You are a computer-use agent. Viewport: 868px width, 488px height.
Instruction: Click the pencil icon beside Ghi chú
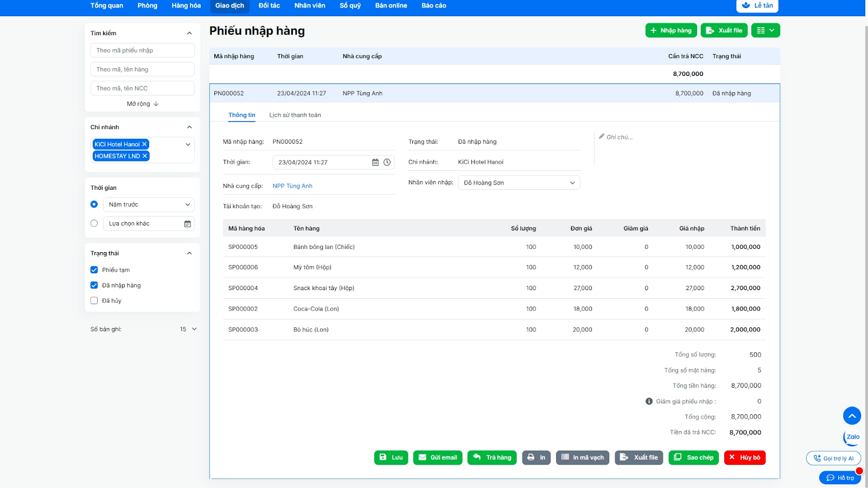coord(602,137)
